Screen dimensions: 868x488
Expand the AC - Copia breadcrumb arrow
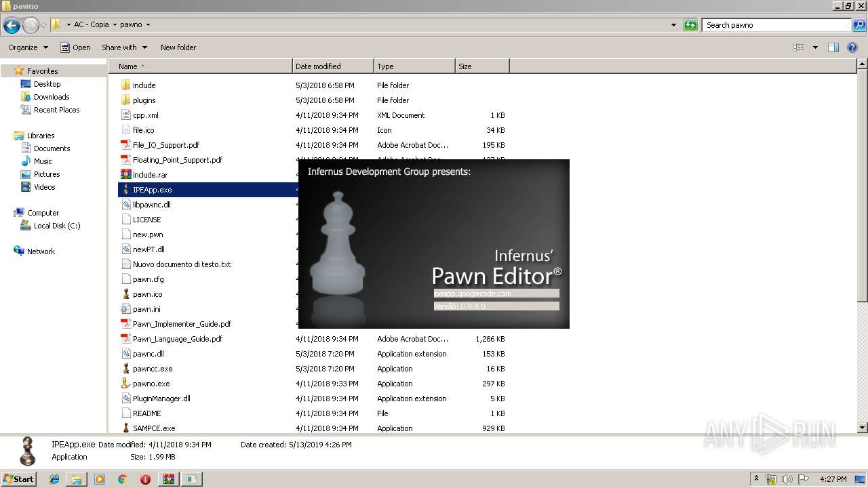coord(114,25)
